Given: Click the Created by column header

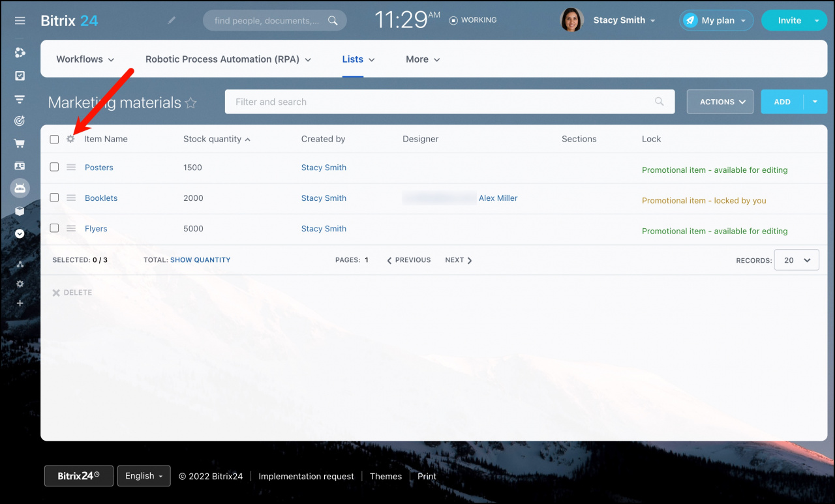Looking at the screenshot, I should click(323, 139).
